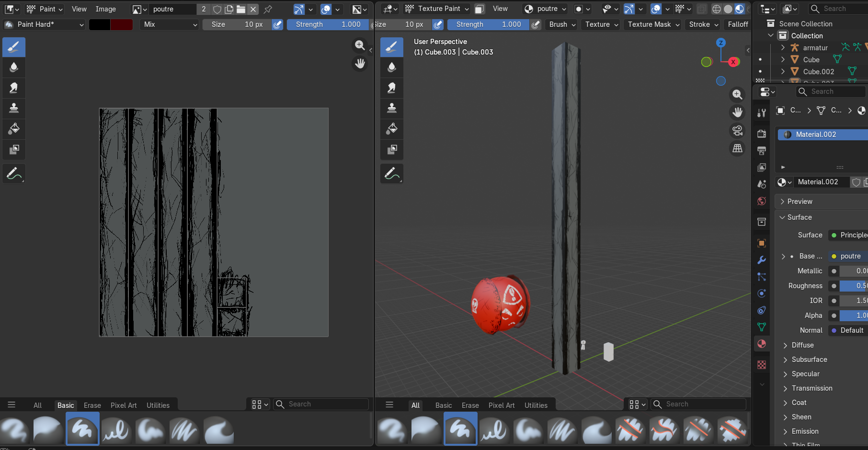Image resolution: width=868 pixels, height=450 pixels.
Task: Click the dark red secondary color swatch
Action: point(122,24)
